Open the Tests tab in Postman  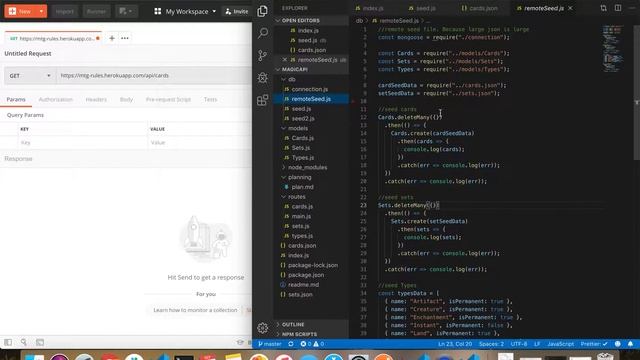coord(210,100)
